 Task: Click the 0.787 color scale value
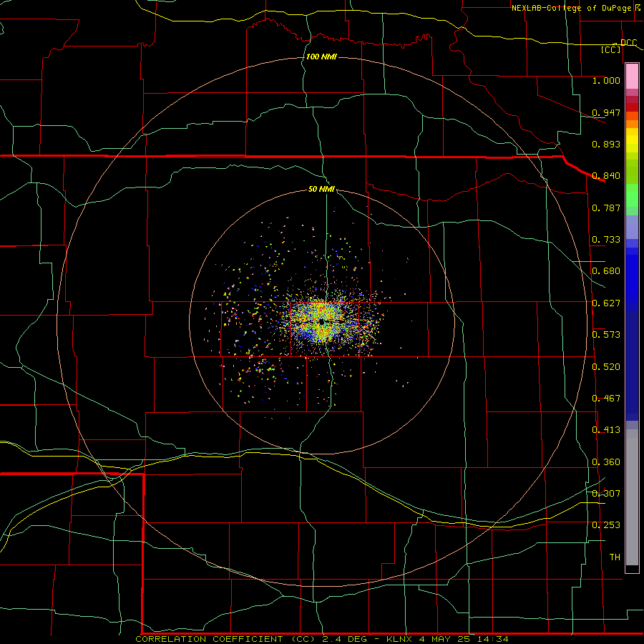pyautogui.click(x=606, y=208)
